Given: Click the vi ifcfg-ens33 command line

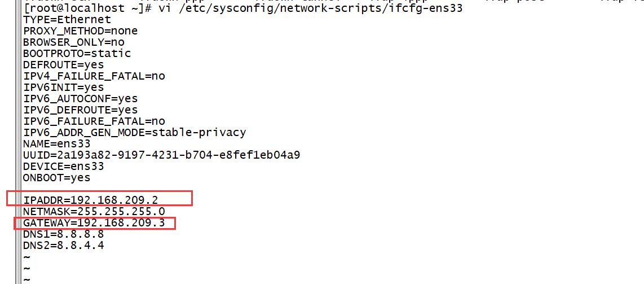Looking at the screenshot, I should click(243, 8).
